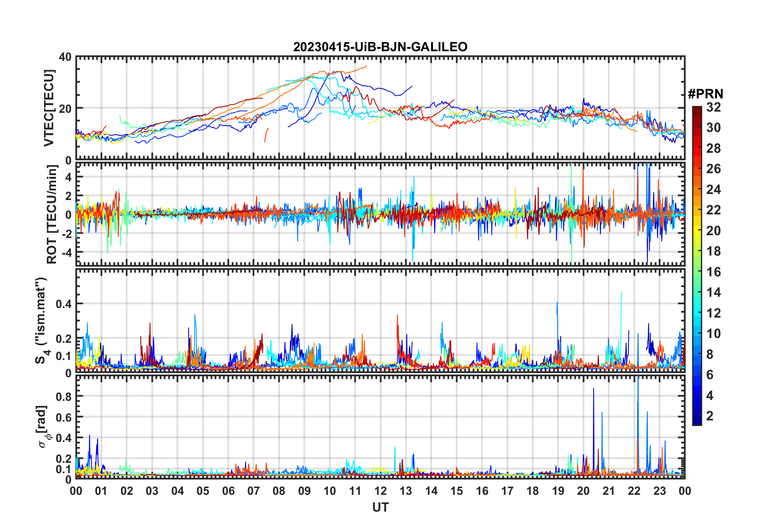Click colorbar tick label 12
The width and height of the screenshot is (761, 532).
(713, 313)
